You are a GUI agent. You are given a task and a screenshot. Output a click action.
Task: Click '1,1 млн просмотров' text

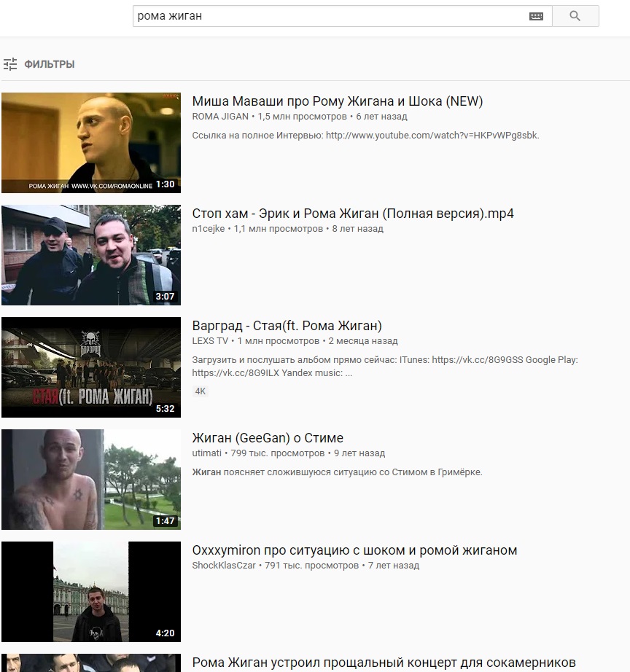pyautogui.click(x=279, y=229)
